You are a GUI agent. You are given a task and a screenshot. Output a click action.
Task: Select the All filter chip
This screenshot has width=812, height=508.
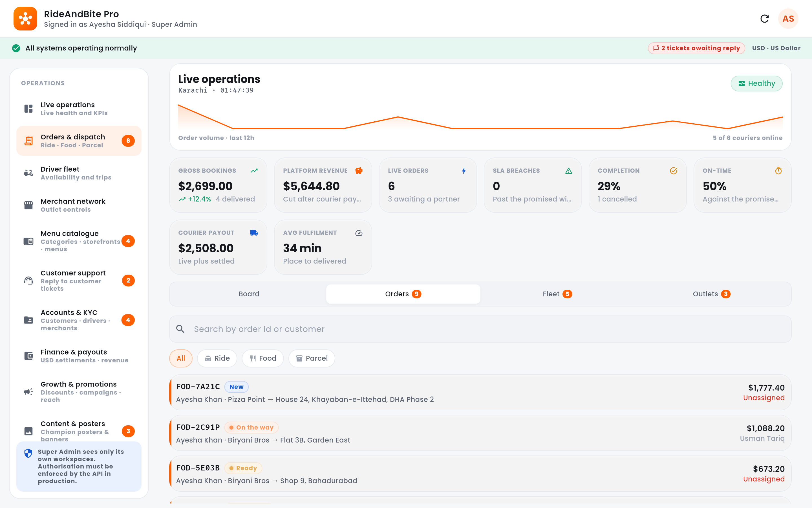(181, 358)
